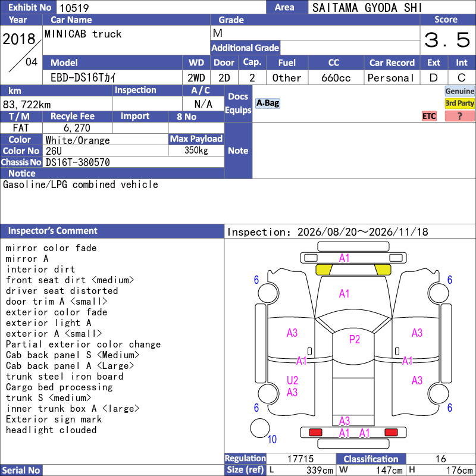Click the Additional Grade label

245,48
